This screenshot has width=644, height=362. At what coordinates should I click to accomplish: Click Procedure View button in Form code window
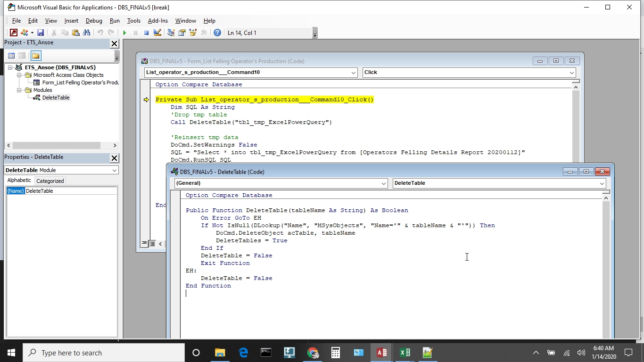click(x=144, y=244)
